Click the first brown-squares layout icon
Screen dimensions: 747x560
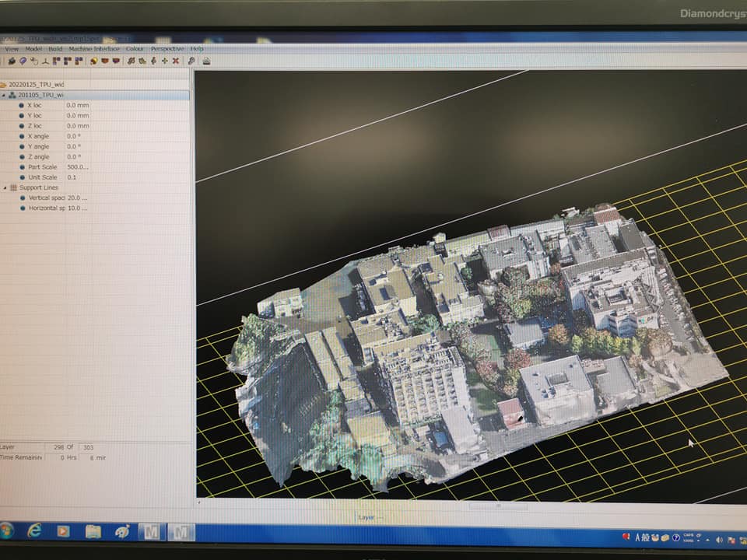pyautogui.click(x=57, y=61)
